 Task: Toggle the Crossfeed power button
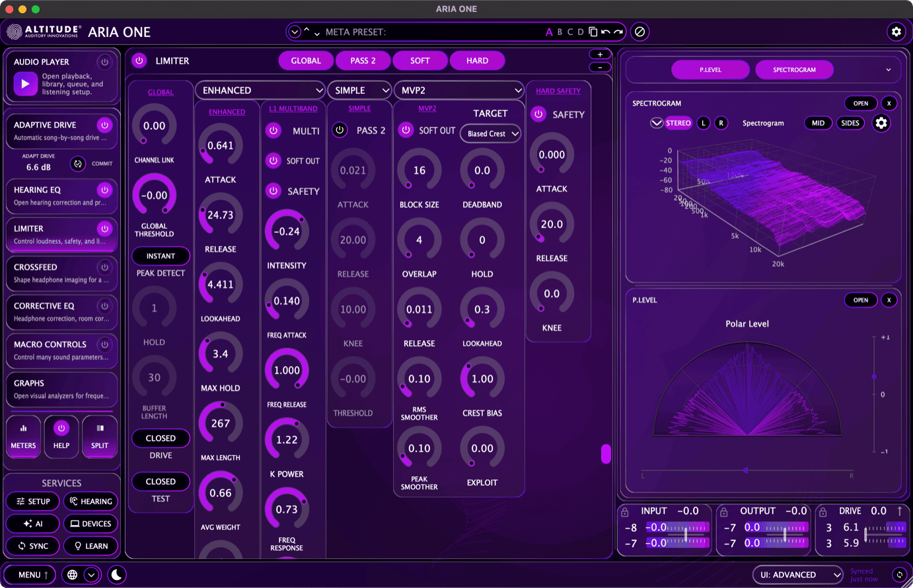coord(104,268)
